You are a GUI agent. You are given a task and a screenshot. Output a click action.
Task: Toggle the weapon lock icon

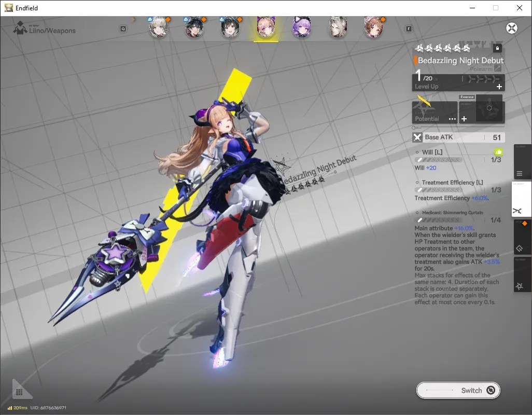(497, 48)
